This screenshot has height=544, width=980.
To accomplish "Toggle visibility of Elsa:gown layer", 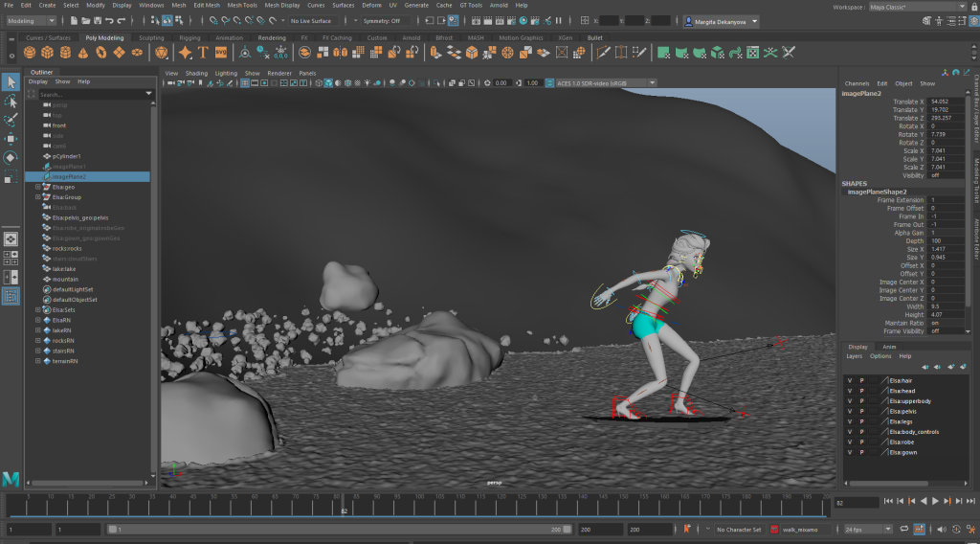I will [x=850, y=452].
